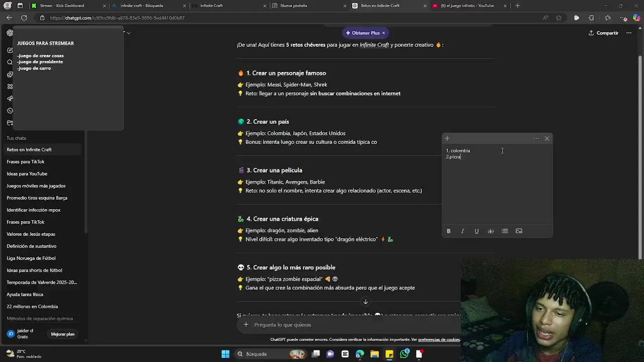This screenshot has width=644, height=362.
Task: Open chat Temporada de Valverde 2025-20...
Action: pyautogui.click(x=43, y=282)
